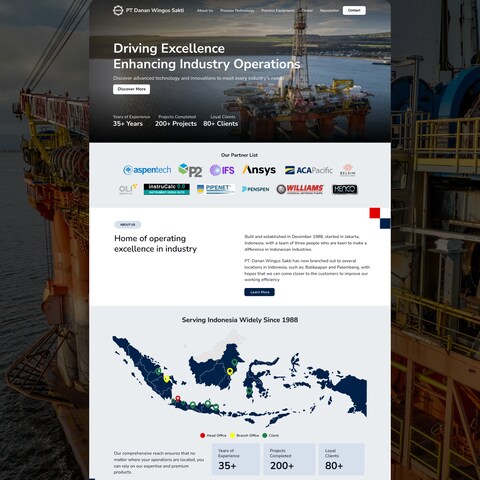
Task: Click the ACA Pacific partner logo
Action: pyautogui.click(x=309, y=170)
